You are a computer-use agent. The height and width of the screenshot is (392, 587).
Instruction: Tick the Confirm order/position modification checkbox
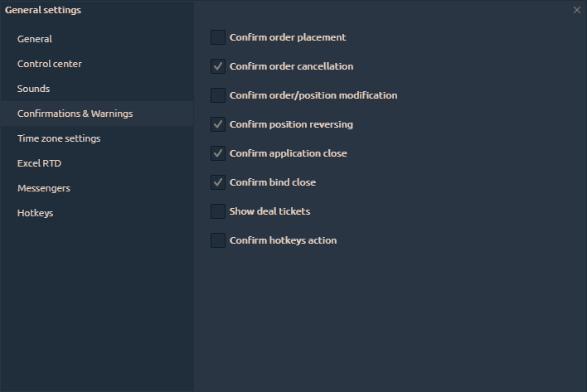tap(218, 95)
